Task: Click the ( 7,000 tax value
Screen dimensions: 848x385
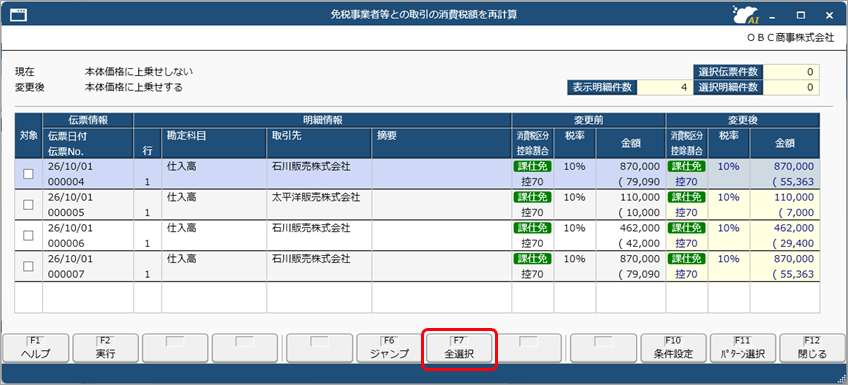Action: pyautogui.click(x=796, y=213)
